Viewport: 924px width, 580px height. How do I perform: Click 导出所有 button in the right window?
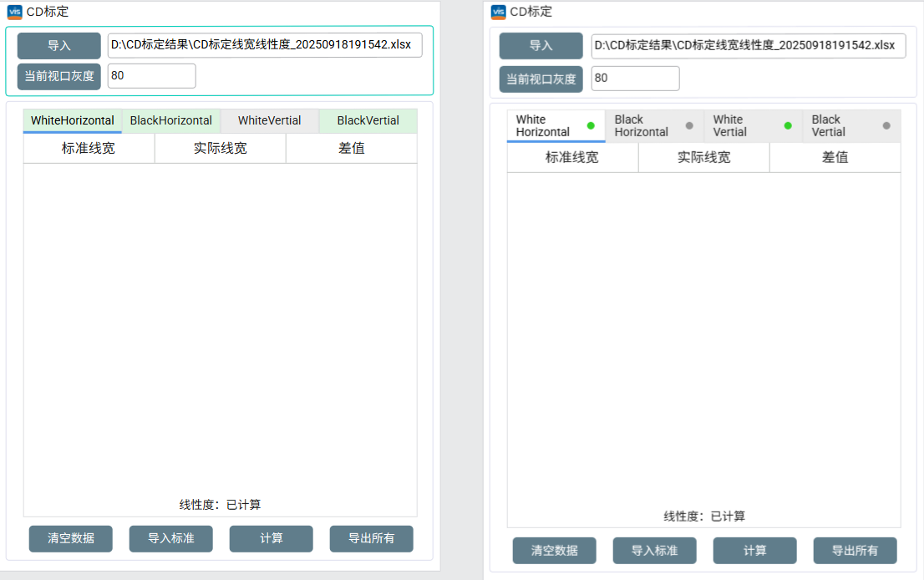pyautogui.click(x=855, y=551)
